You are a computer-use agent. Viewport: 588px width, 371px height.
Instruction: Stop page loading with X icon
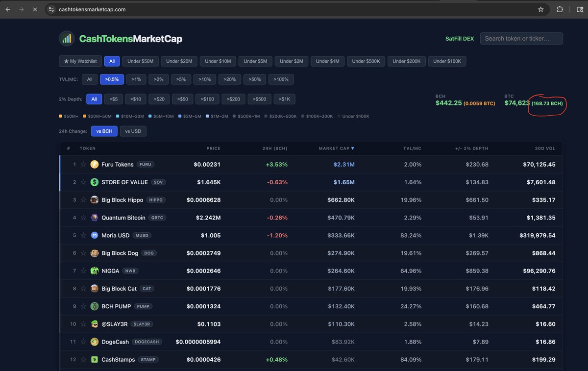pyautogui.click(x=35, y=9)
